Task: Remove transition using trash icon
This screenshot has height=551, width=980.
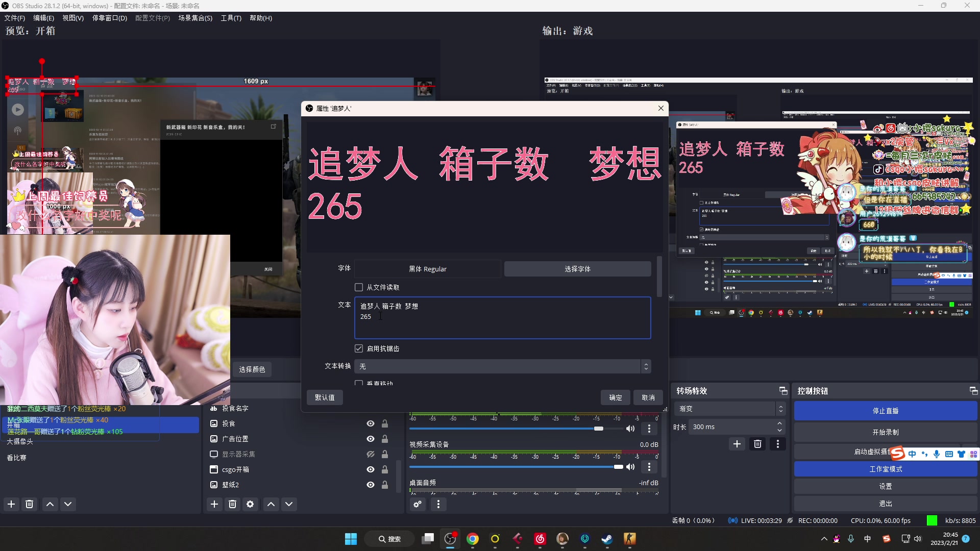Action: pos(757,444)
